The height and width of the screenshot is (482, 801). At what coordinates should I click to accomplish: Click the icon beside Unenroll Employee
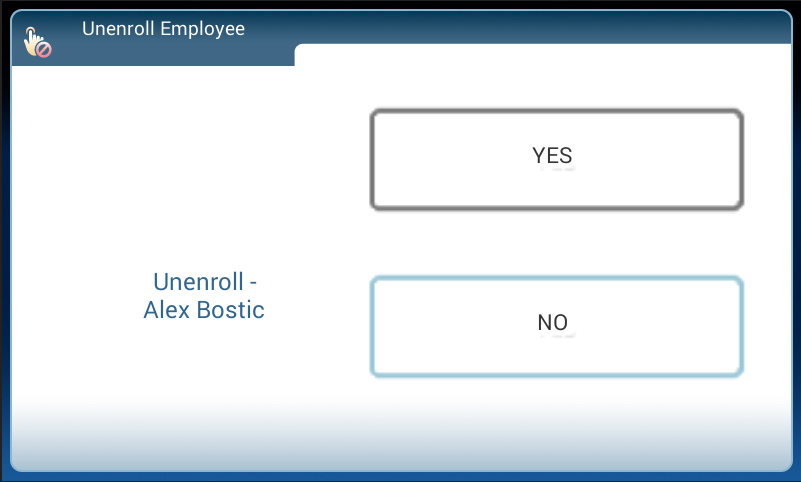[x=37, y=42]
